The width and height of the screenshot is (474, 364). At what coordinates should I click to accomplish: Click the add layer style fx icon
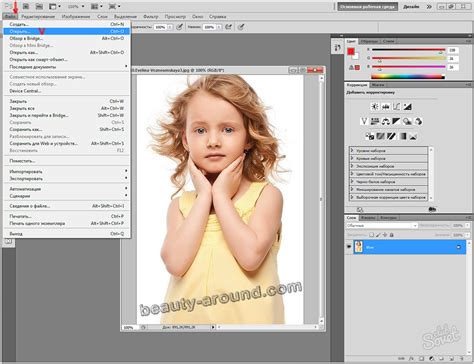click(x=411, y=359)
